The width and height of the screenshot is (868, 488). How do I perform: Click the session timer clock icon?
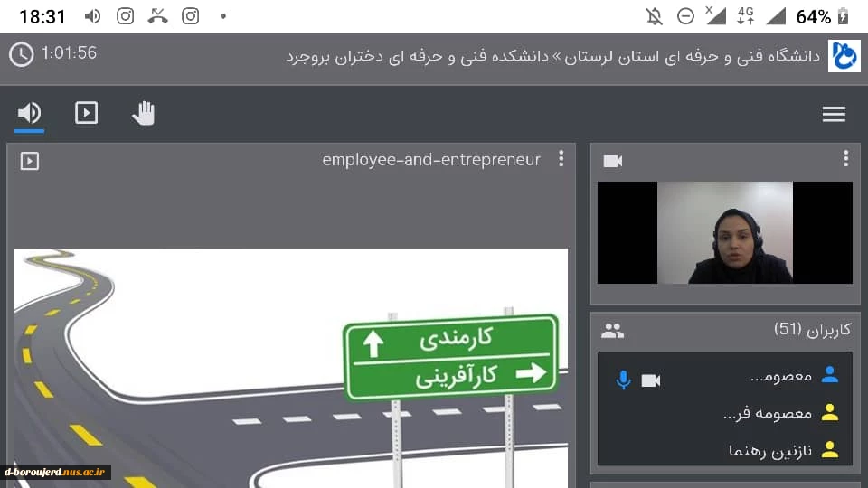coord(22,55)
